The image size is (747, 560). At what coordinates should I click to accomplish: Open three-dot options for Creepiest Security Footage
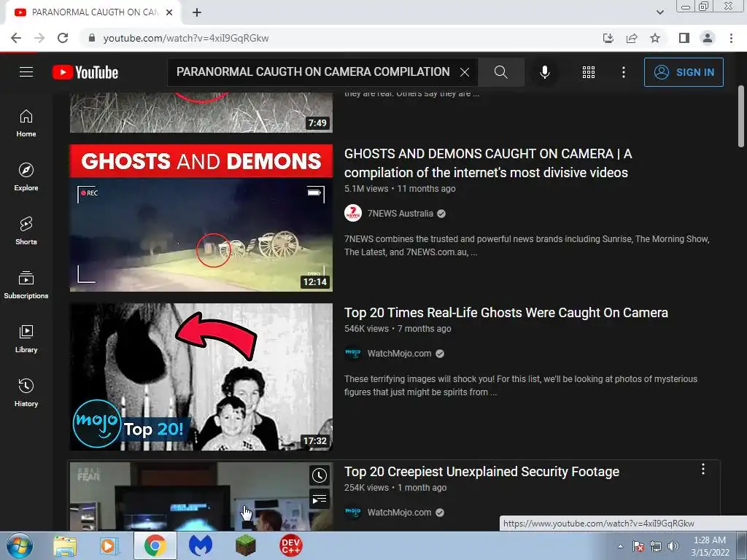(x=703, y=470)
